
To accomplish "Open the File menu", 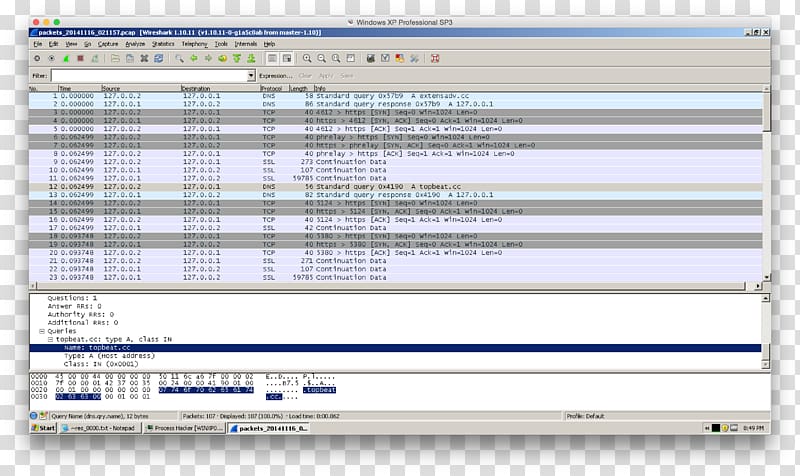I will coord(38,44).
